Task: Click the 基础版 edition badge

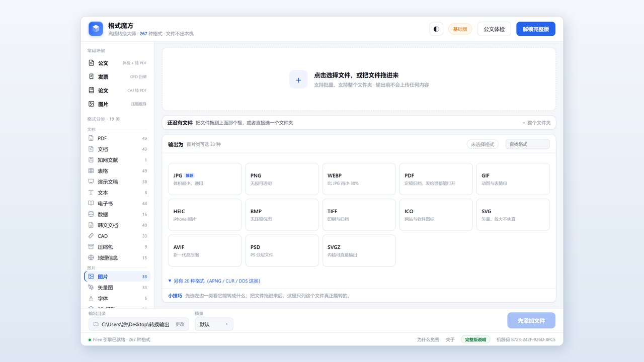Action: [460, 29]
